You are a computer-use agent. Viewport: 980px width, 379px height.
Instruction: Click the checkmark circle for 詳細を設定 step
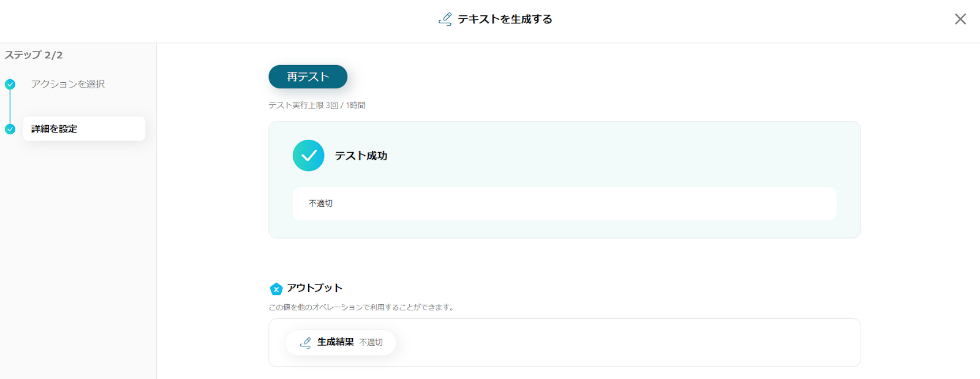point(10,129)
